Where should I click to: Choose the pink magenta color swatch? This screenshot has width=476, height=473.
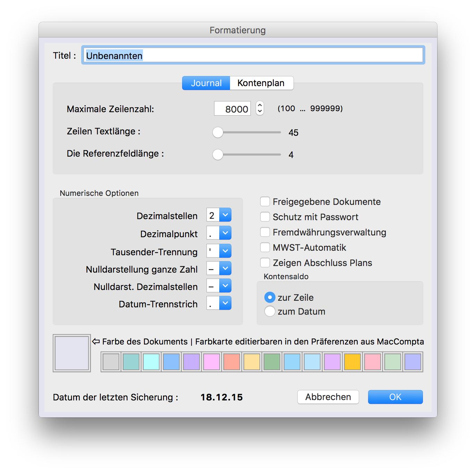(211, 362)
